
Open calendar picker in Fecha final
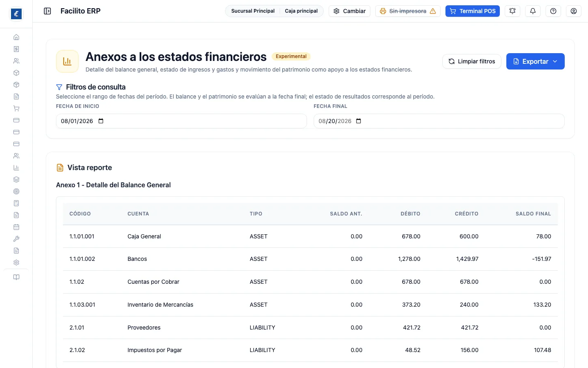[x=359, y=121]
